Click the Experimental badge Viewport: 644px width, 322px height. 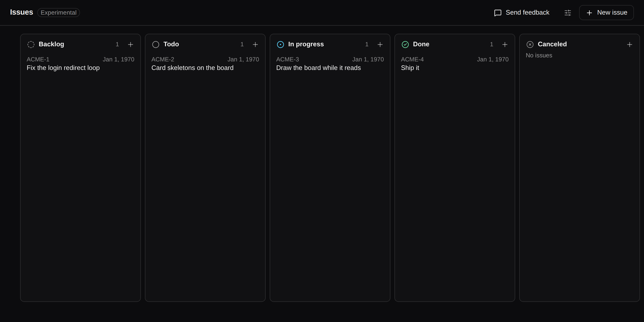[x=59, y=13]
